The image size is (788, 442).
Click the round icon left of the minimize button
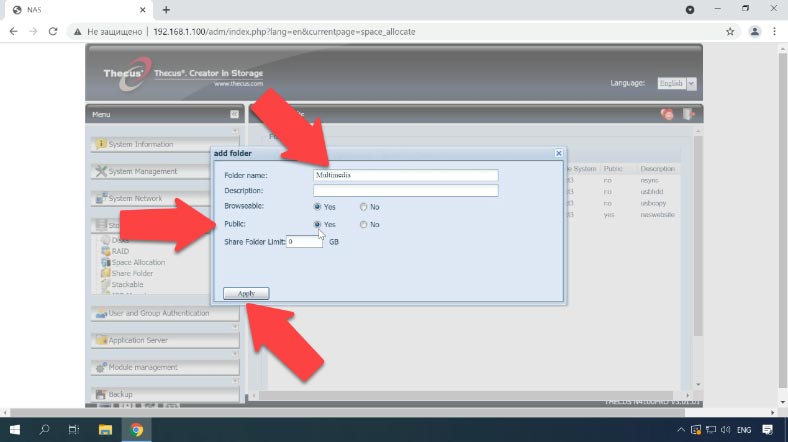[690, 10]
